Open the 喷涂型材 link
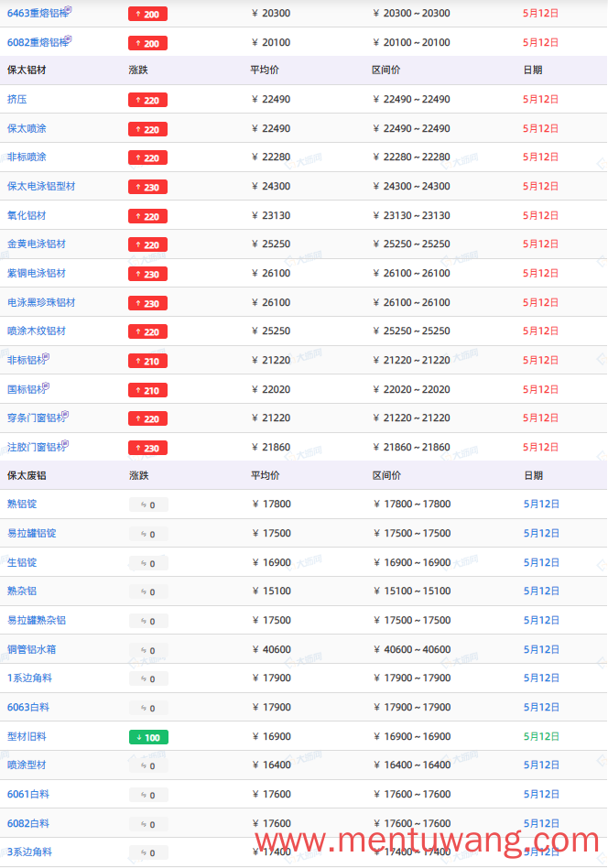Image resolution: width=608 pixels, height=868 pixels. coord(27,765)
